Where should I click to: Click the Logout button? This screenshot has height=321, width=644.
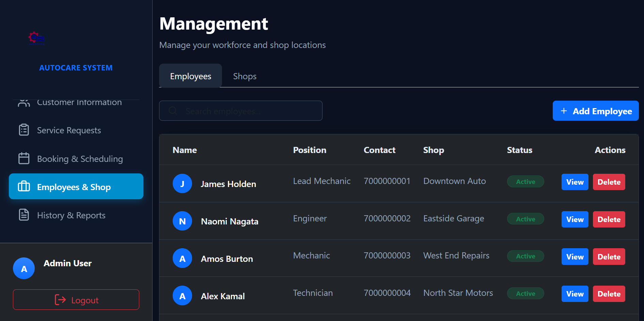coord(76,300)
